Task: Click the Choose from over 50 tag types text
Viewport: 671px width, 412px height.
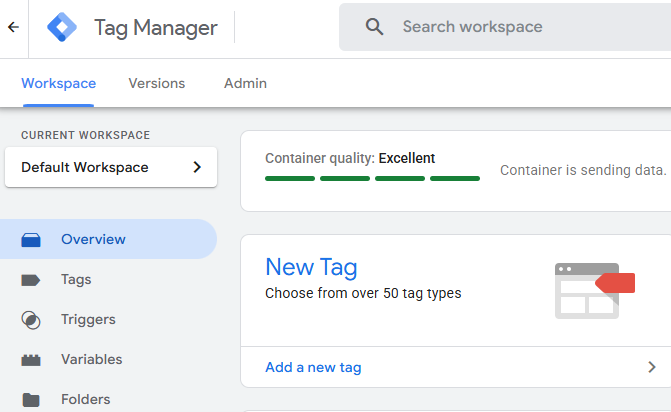Action: tap(363, 293)
